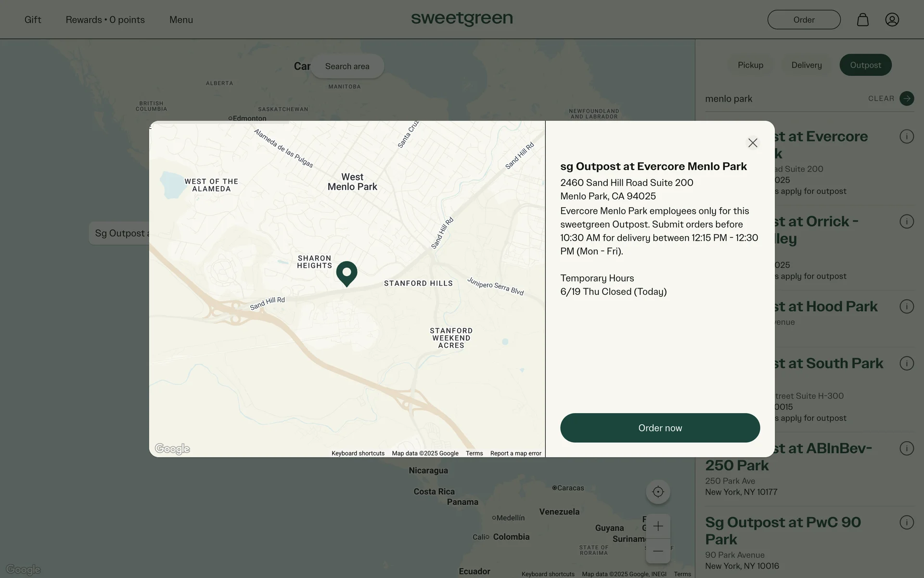Center the map on my location
The image size is (924, 578).
tap(658, 492)
